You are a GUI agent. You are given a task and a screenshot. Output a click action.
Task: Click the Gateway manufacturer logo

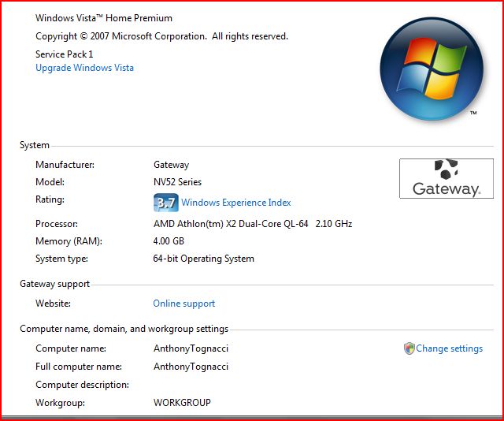coord(446,178)
